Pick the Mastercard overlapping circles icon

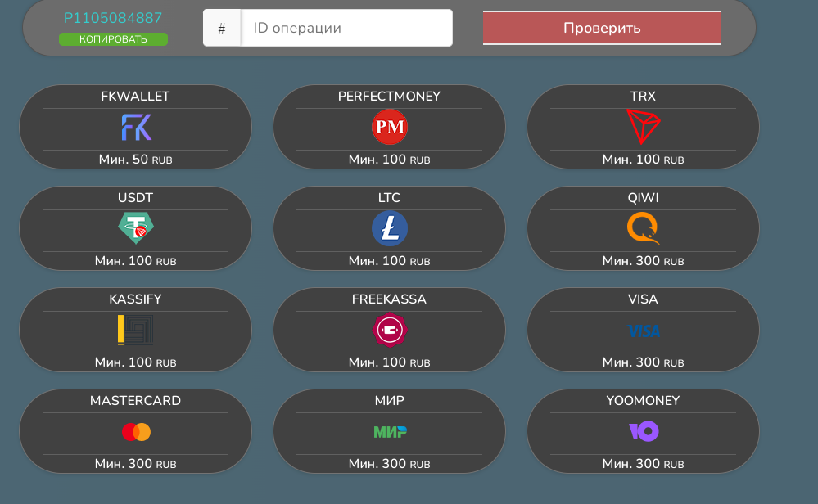(136, 432)
